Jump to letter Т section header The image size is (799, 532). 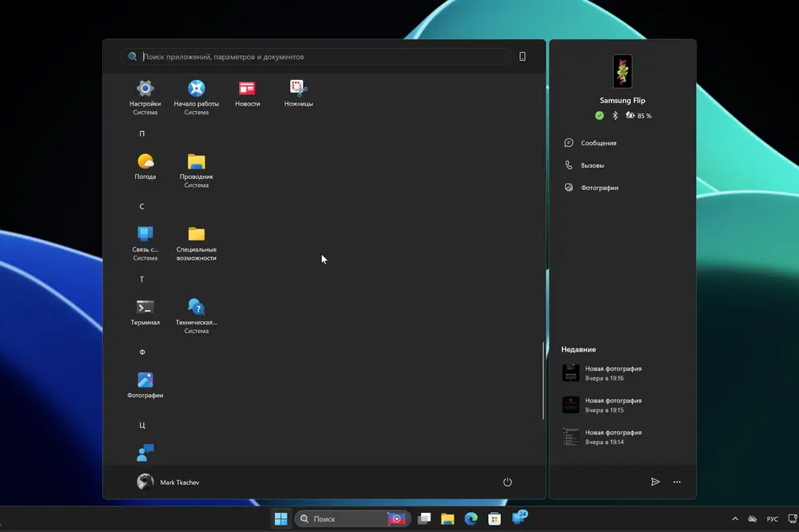(142, 280)
